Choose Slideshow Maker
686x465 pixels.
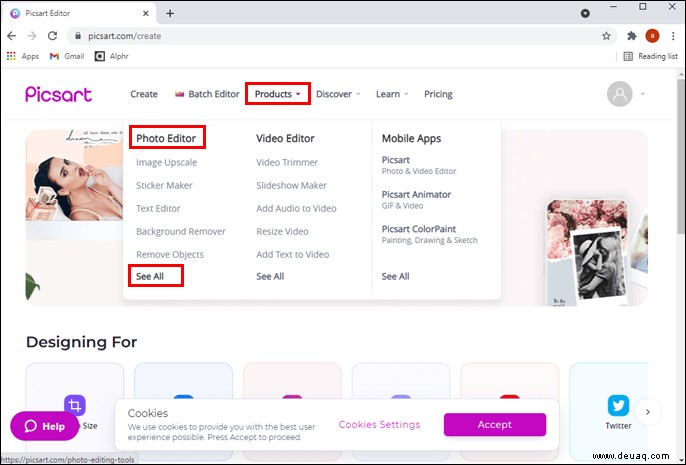click(x=291, y=185)
